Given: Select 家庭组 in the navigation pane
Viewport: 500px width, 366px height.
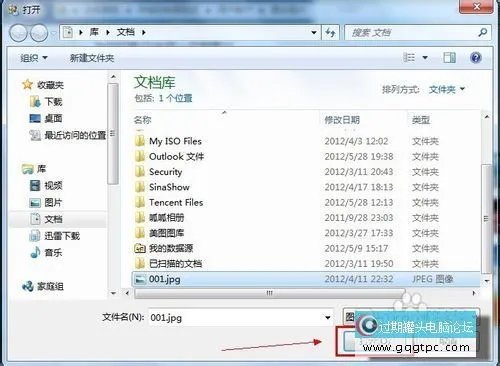Looking at the screenshot, I should point(50,286).
